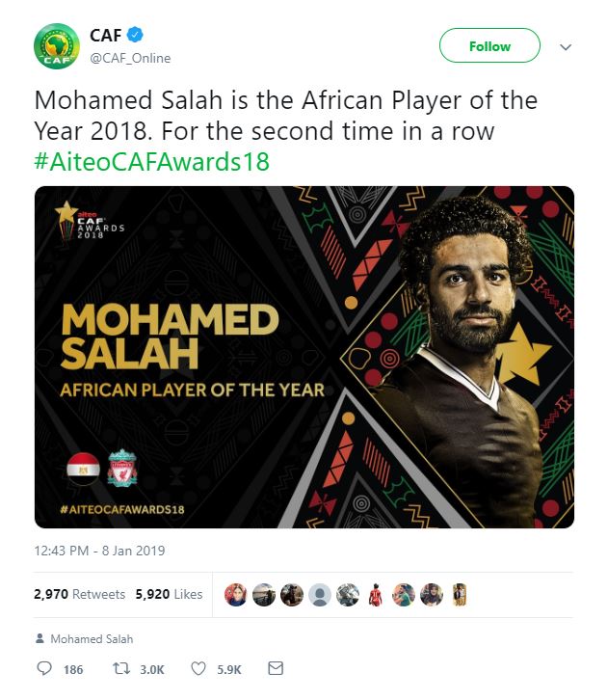Like the tweet with the heart icon
Image resolution: width=607 pixels, height=700 pixels.
pos(199,668)
